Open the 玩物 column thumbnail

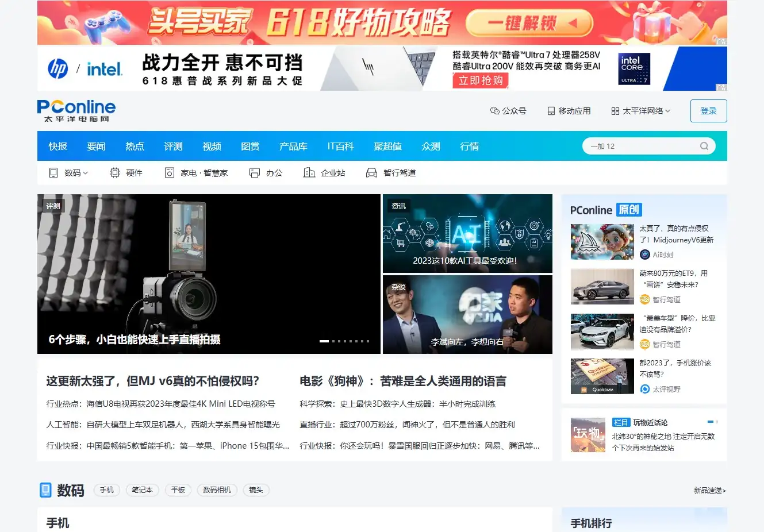[588, 435]
